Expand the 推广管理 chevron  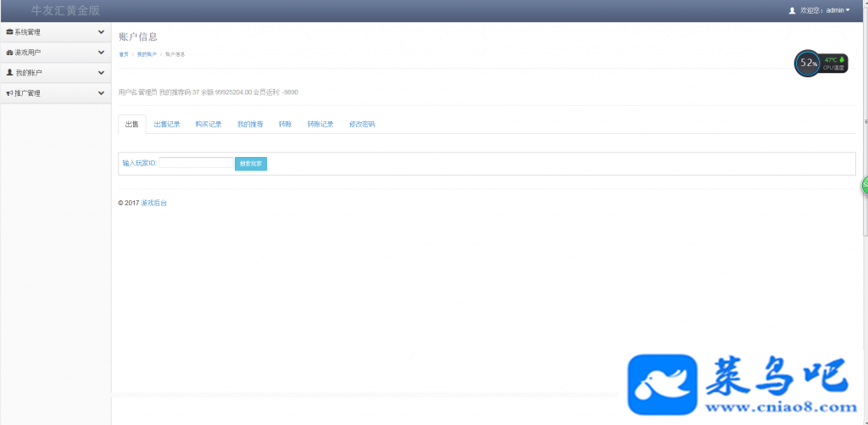tap(101, 93)
